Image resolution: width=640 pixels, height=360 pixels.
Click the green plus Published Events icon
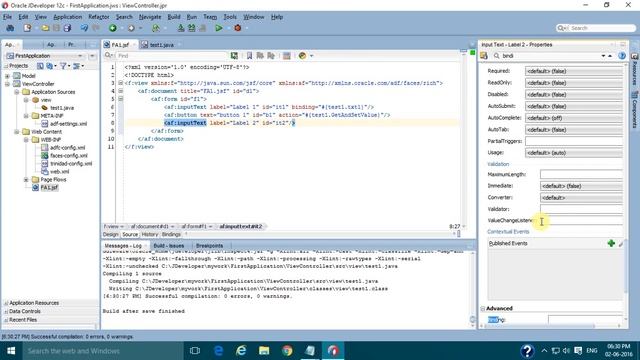611,243
